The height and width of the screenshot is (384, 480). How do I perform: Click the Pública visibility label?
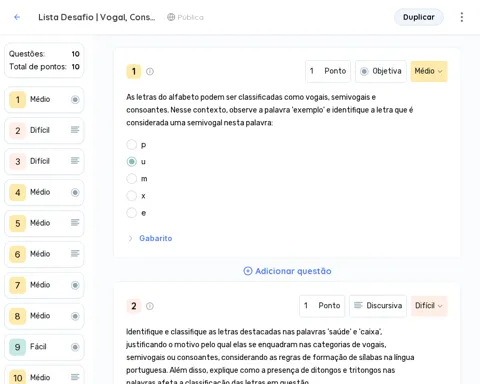(x=190, y=17)
